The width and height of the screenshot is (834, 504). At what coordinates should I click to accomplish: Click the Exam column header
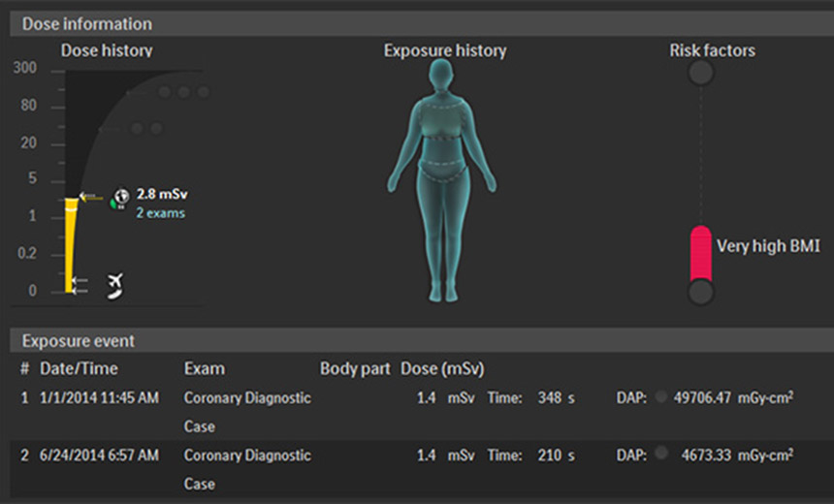pos(205,369)
